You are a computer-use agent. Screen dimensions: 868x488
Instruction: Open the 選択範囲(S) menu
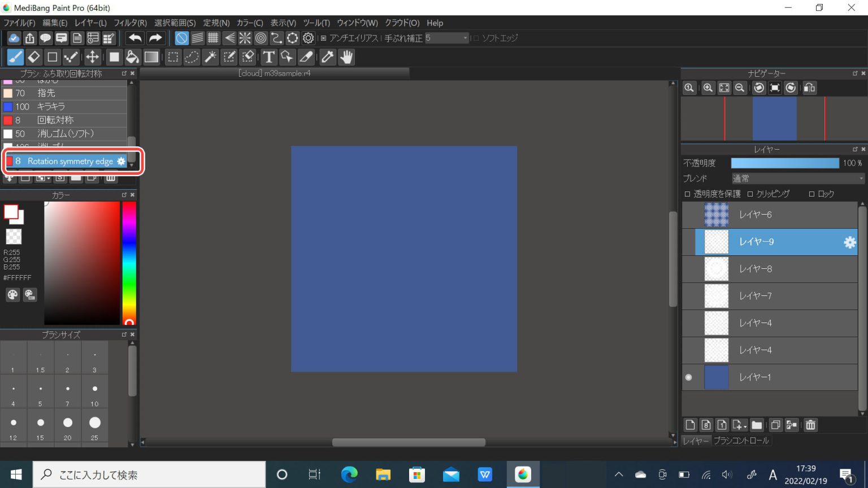175,23
